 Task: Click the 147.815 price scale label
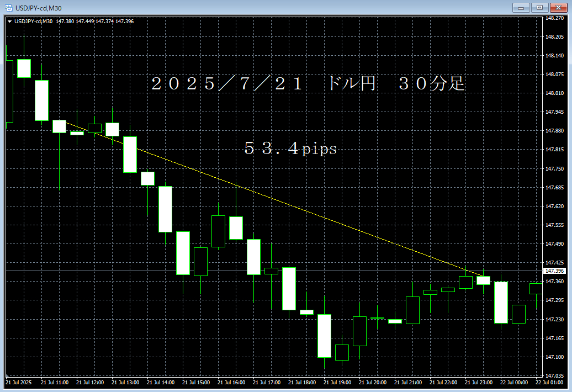(554, 150)
